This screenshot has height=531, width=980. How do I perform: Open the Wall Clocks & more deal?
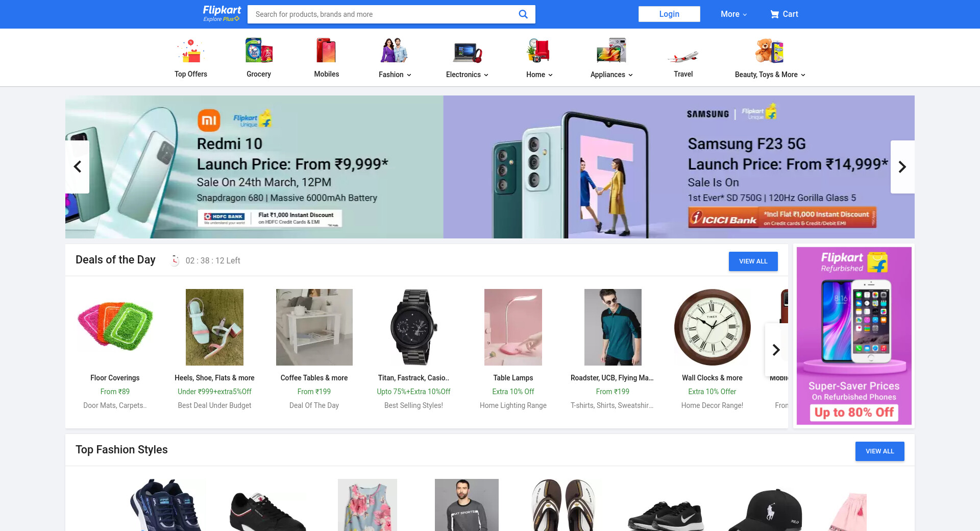(x=713, y=349)
